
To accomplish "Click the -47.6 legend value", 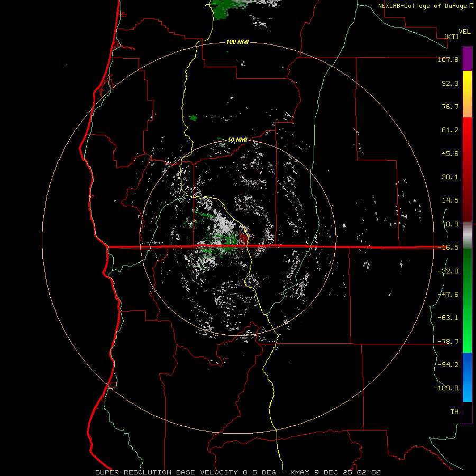I will (x=448, y=295).
